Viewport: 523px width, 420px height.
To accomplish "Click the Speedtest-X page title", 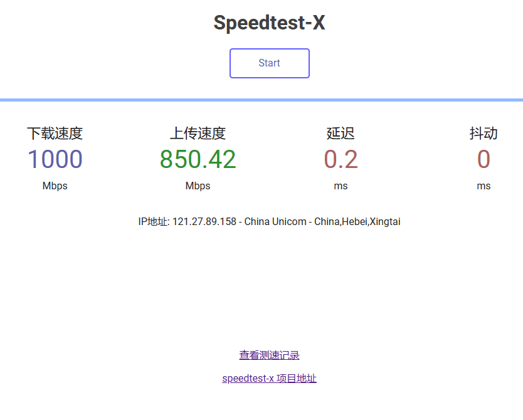I will pos(269,23).
